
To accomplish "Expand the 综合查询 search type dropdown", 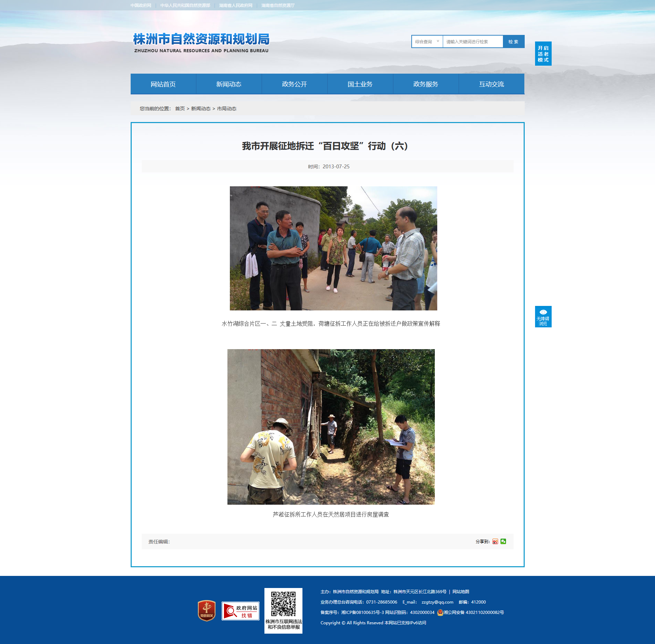I will point(427,41).
